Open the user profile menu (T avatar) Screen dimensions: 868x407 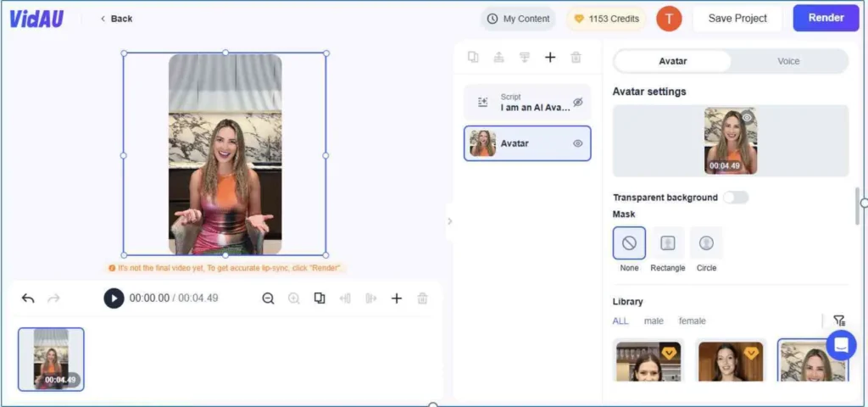pyautogui.click(x=669, y=19)
